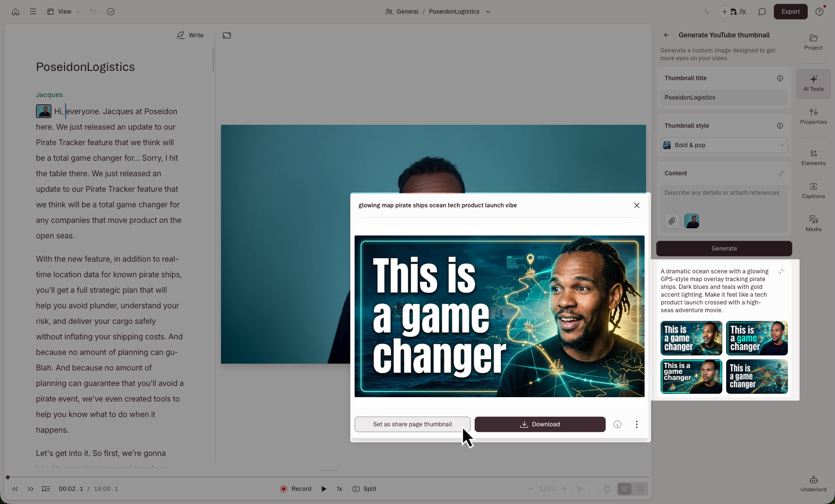This screenshot has width=835, height=504.
Task: Open Underlord assistant icon
Action: pyautogui.click(x=813, y=484)
